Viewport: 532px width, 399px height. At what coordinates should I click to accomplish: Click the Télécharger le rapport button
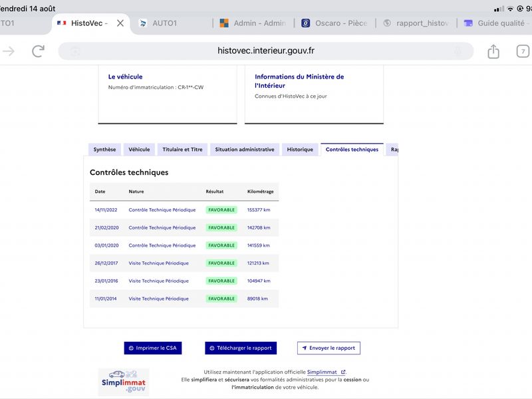click(x=241, y=348)
